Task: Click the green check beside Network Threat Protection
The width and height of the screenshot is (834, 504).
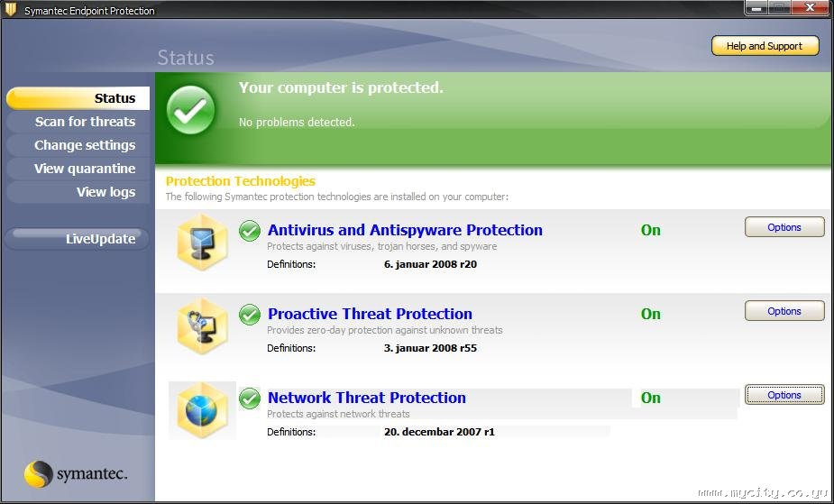Action: pyautogui.click(x=250, y=399)
